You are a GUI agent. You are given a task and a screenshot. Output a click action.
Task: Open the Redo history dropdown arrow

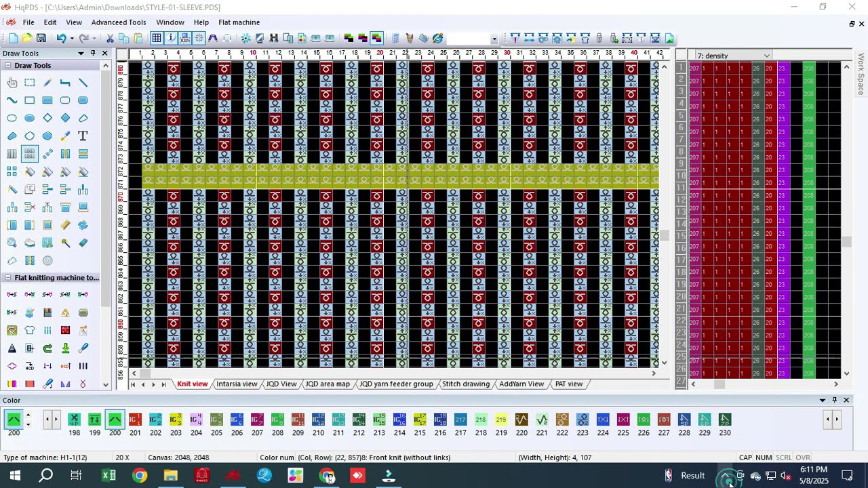tap(94, 39)
